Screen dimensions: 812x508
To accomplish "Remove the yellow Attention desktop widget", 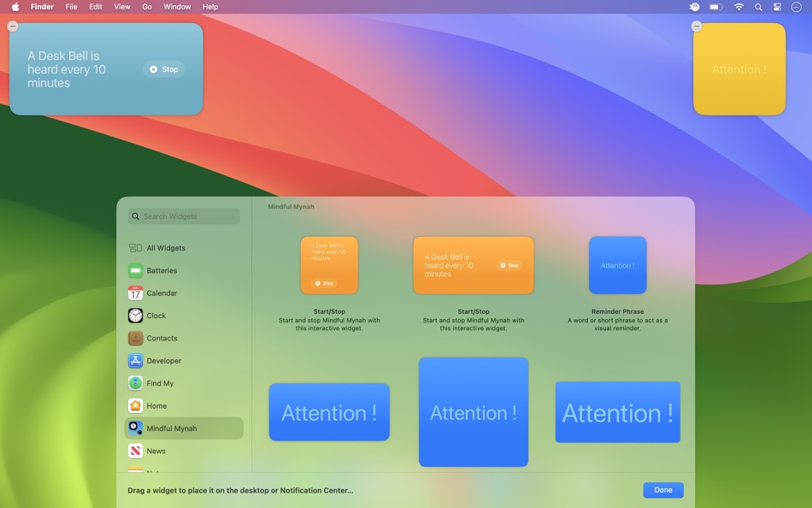I will pyautogui.click(x=697, y=26).
